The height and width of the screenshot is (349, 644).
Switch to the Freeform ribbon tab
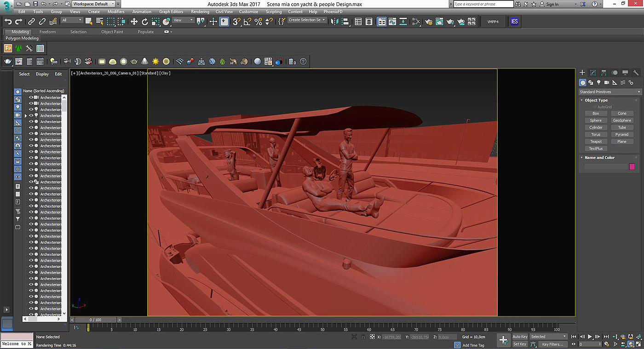point(47,32)
